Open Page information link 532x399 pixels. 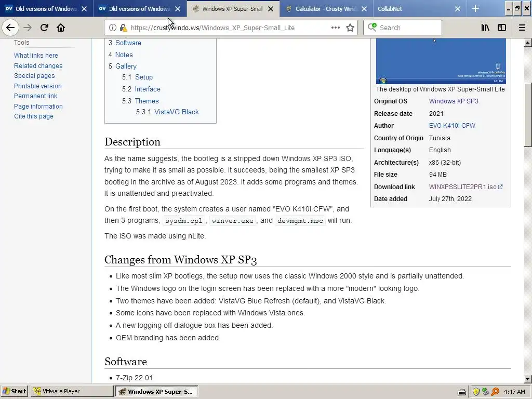coord(38,106)
